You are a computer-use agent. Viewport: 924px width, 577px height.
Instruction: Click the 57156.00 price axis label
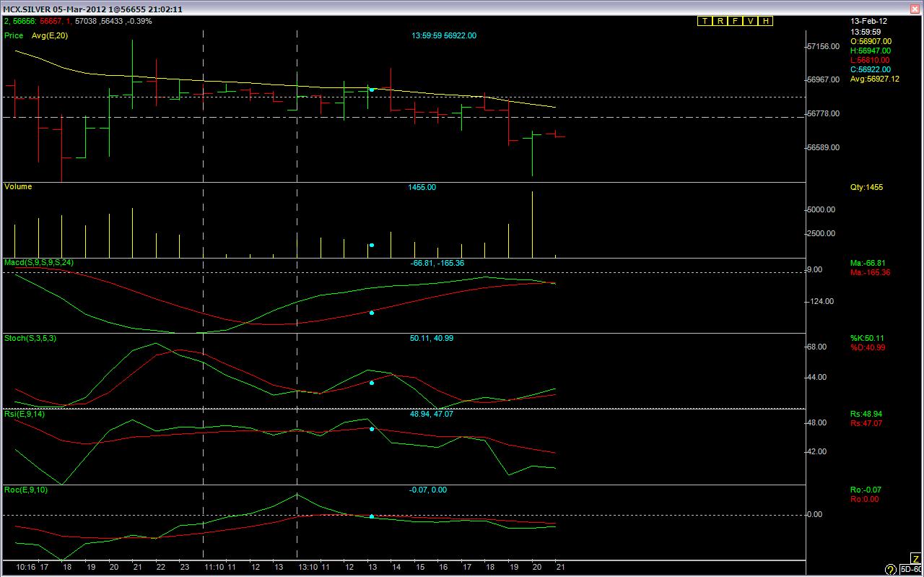pos(822,46)
